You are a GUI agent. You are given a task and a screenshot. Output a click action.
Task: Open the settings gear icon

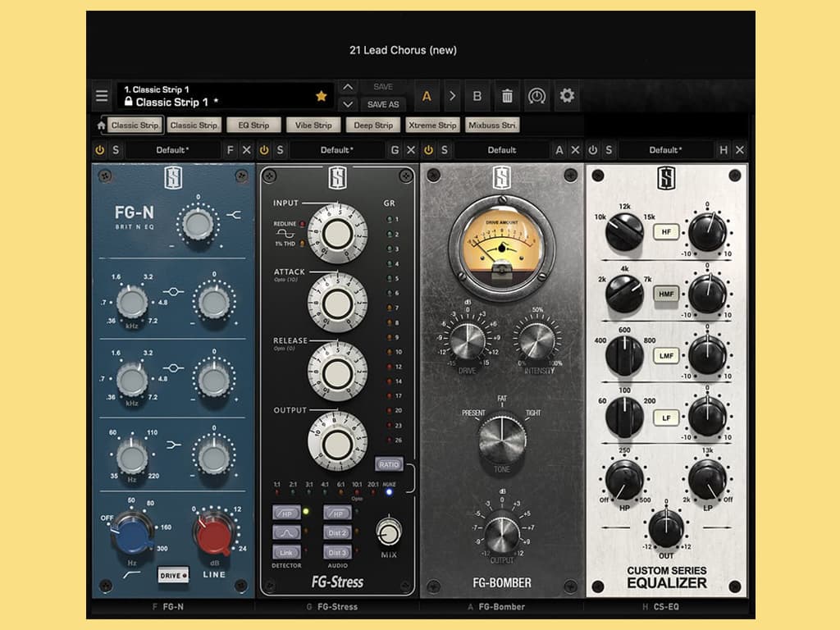click(567, 96)
